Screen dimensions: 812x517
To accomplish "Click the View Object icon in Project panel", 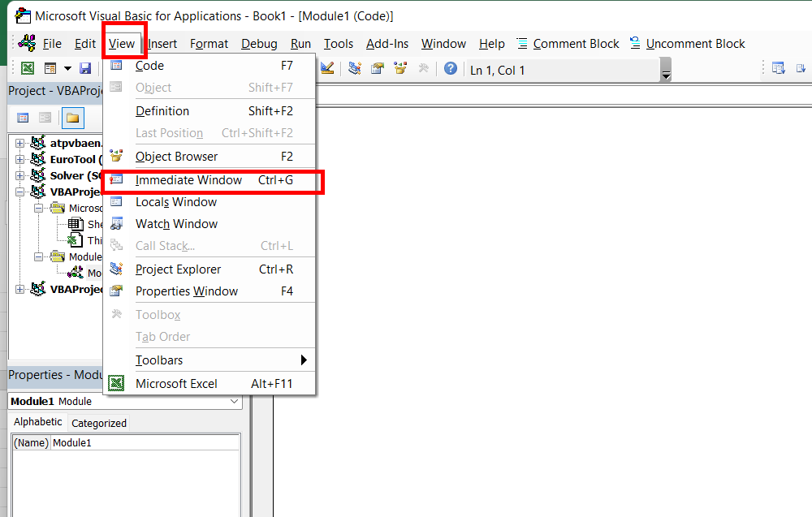I will [x=45, y=118].
